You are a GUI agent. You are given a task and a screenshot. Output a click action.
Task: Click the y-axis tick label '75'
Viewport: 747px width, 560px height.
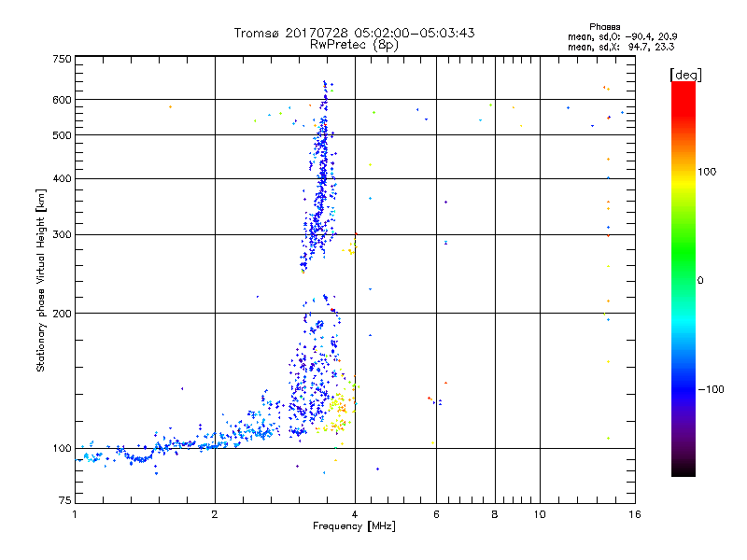coord(65,500)
